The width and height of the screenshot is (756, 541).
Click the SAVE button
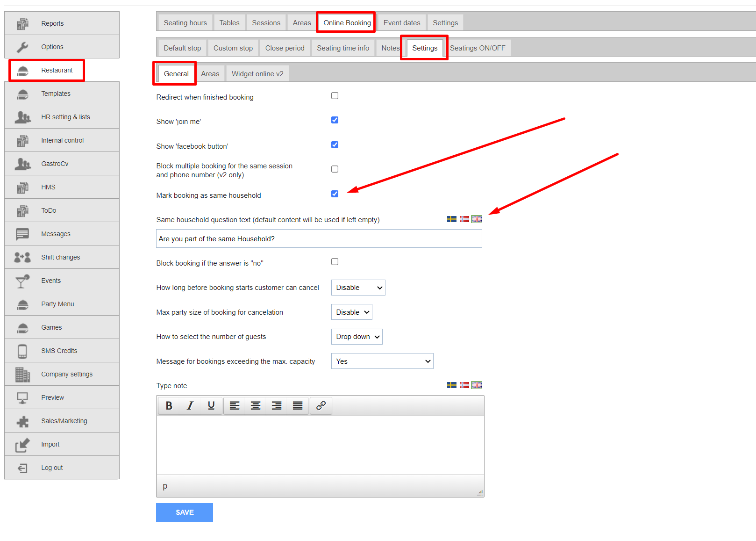(185, 512)
